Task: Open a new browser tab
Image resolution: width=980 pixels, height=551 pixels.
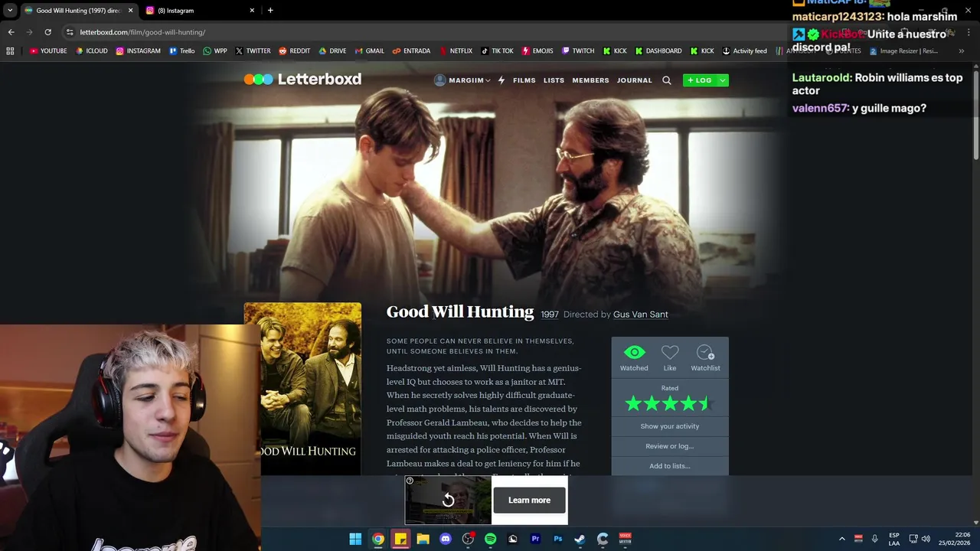Action: click(270, 11)
